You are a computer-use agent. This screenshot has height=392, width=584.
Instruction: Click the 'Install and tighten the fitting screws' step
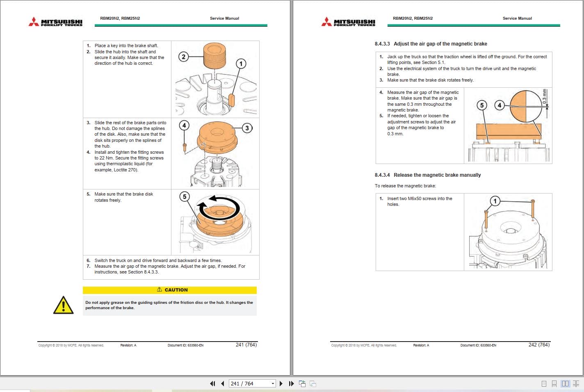[129, 161]
